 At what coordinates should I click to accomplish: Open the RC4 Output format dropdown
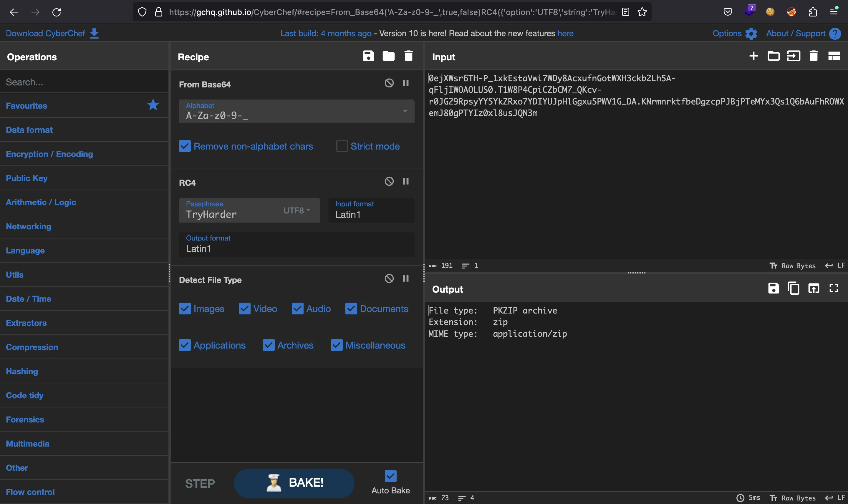click(297, 244)
